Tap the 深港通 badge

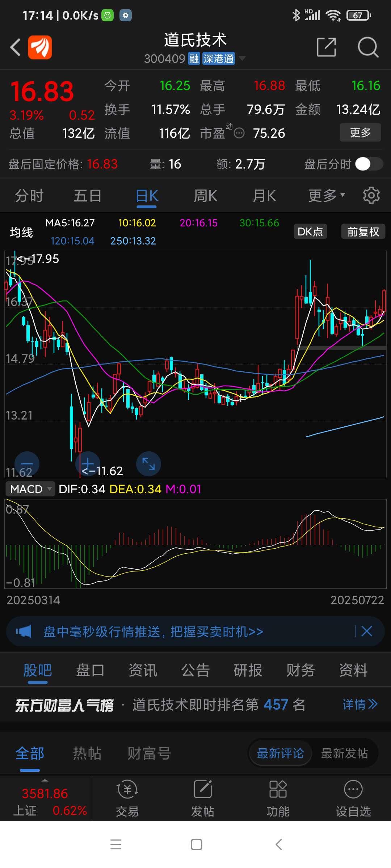point(218,59)
